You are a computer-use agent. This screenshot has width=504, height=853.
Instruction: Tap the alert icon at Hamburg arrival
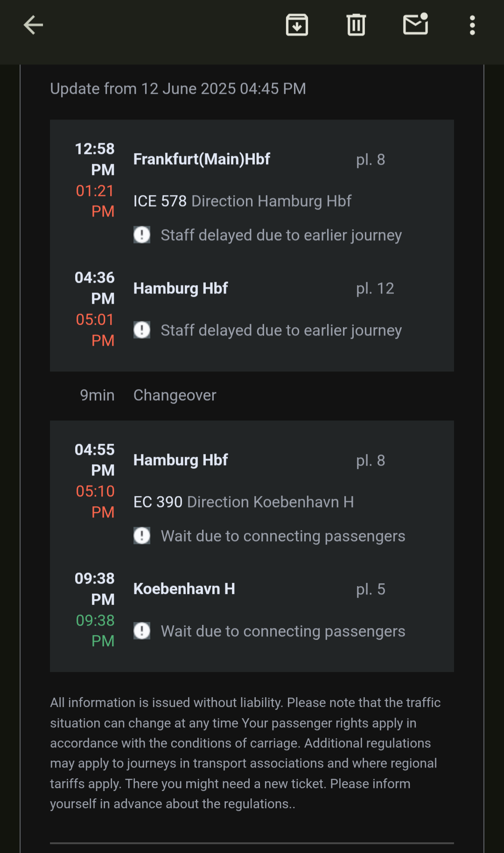tap(142, 330)
